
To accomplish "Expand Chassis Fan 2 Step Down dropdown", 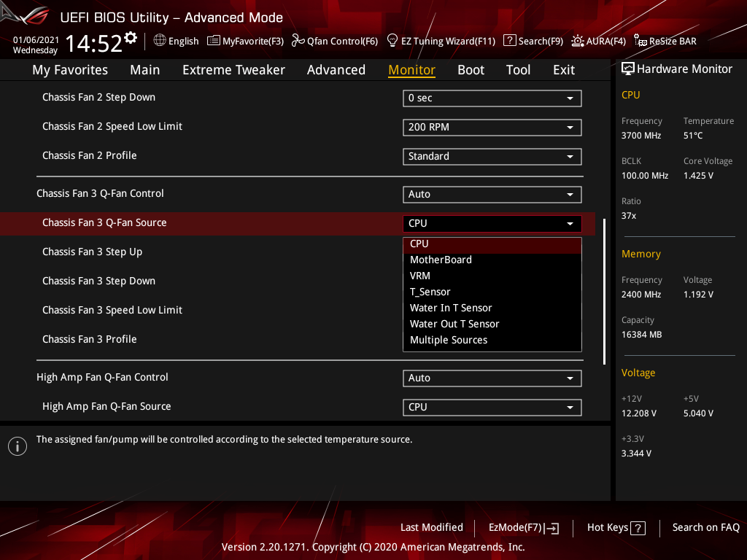I will tap(492, 98).
